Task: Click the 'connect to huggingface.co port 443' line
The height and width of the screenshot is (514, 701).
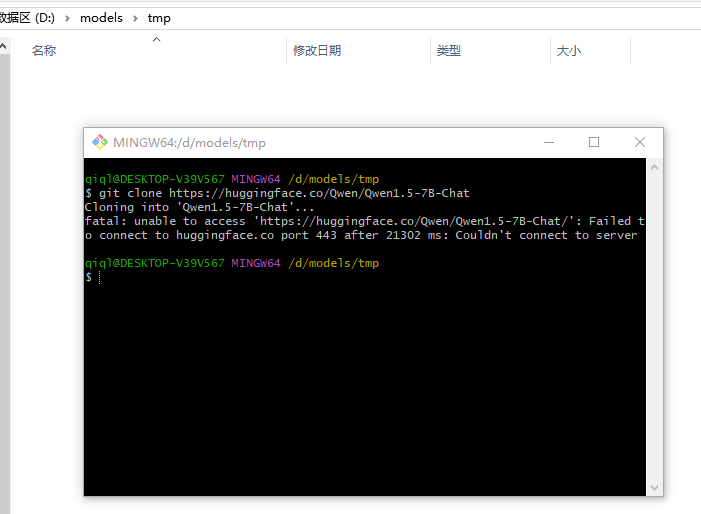Action: 361,235
